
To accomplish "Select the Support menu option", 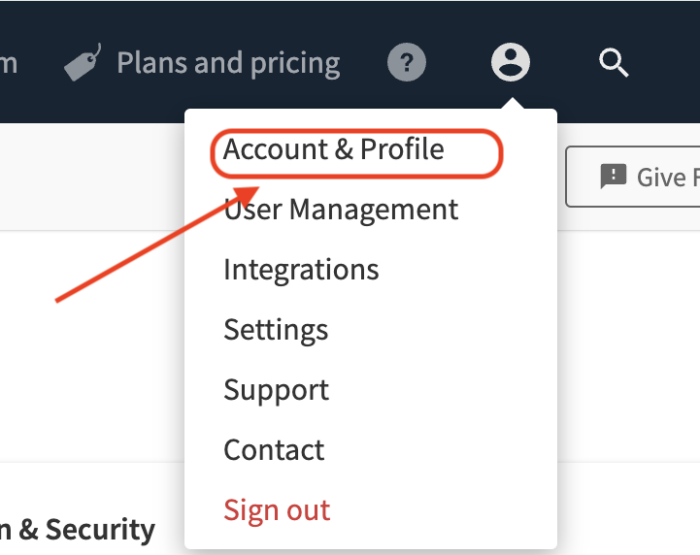I will [276, 391].
